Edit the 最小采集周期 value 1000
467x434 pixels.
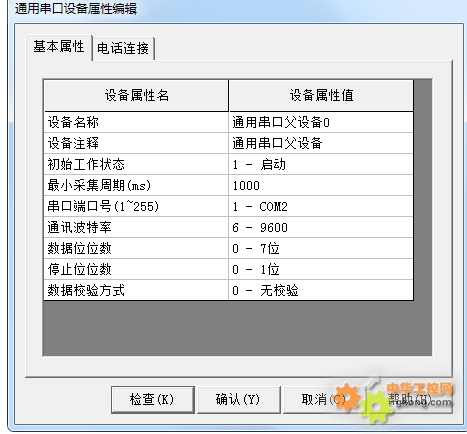point(321,185)
